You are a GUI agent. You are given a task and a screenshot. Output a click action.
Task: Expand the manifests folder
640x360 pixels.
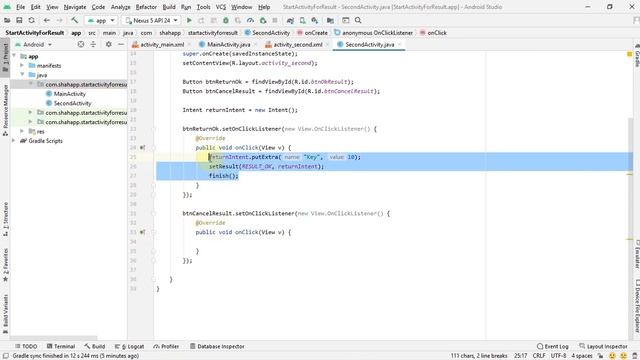[x=22, y=65]
